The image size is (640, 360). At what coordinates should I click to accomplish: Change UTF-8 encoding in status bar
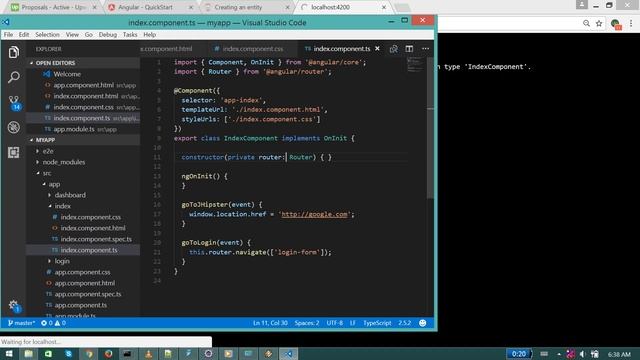(335, 323)
